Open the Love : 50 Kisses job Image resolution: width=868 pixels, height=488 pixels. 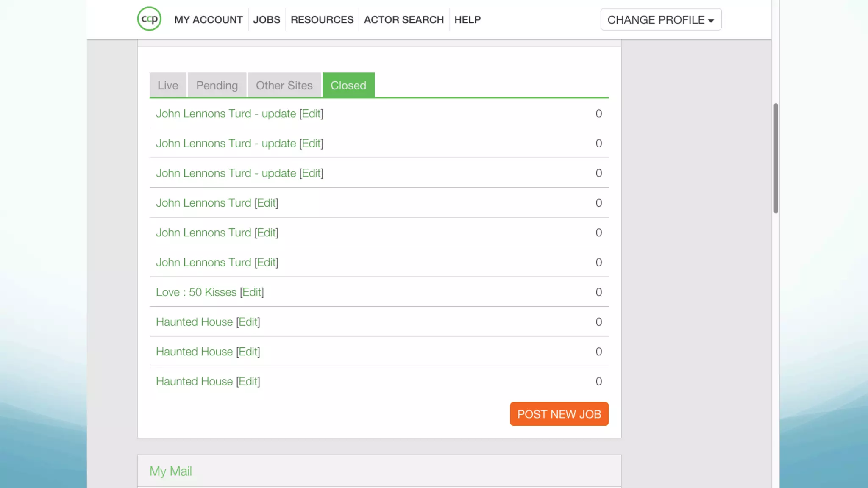tap(196, 292)
